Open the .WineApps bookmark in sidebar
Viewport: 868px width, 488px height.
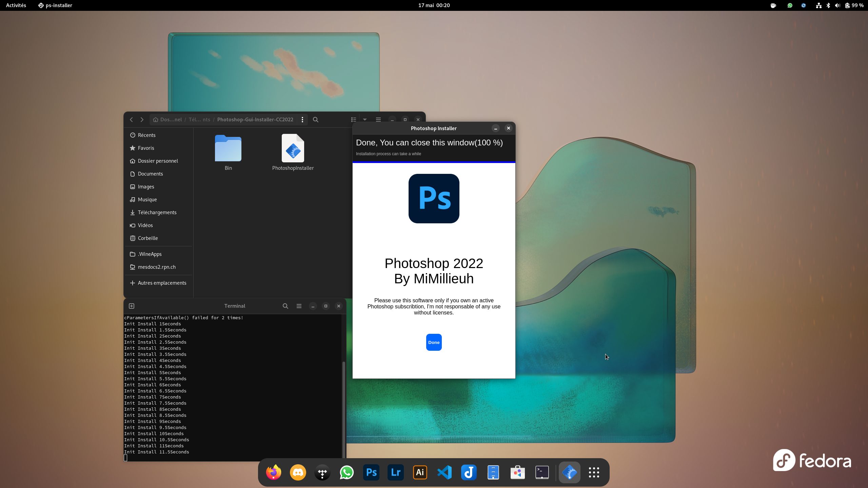pyautogui.click(x=158, y=254)
